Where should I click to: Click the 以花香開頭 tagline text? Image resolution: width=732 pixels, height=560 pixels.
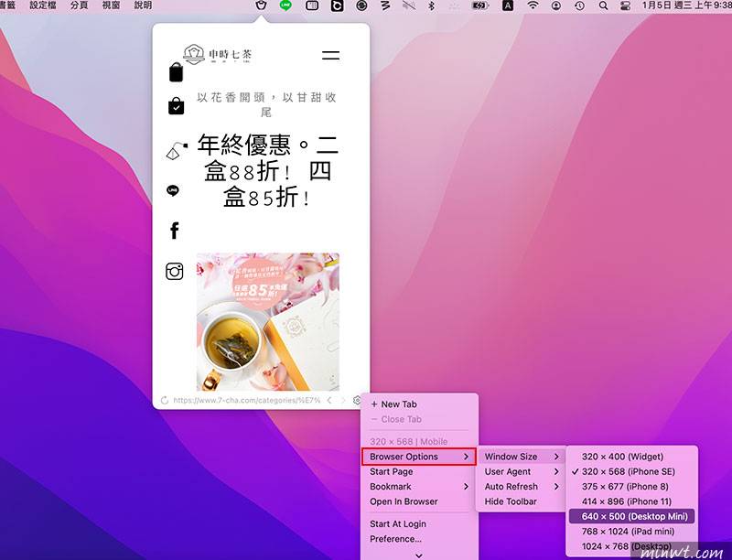tap(266, 104)
